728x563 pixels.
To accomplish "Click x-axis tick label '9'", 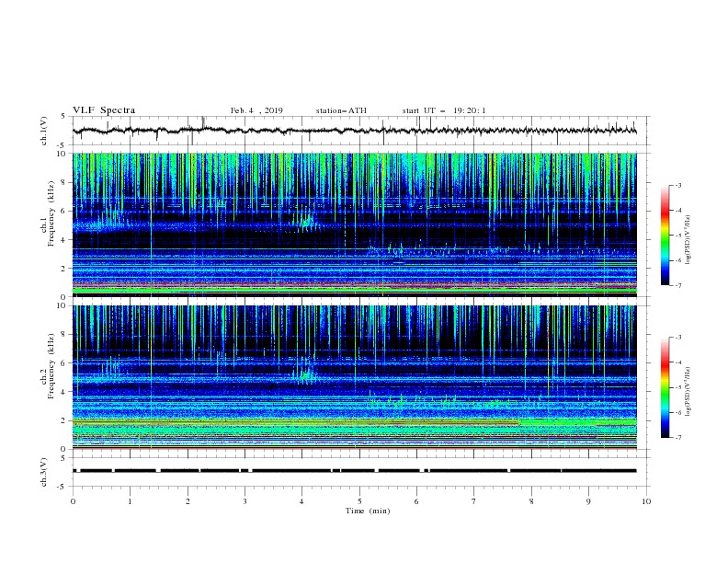I will pos(588,501).
